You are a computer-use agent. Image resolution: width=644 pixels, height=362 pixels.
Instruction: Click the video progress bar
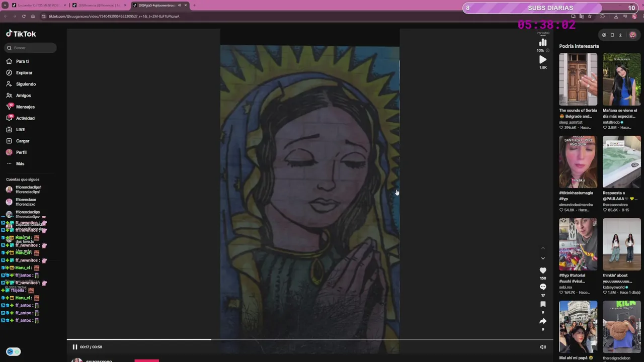(310, 339)
